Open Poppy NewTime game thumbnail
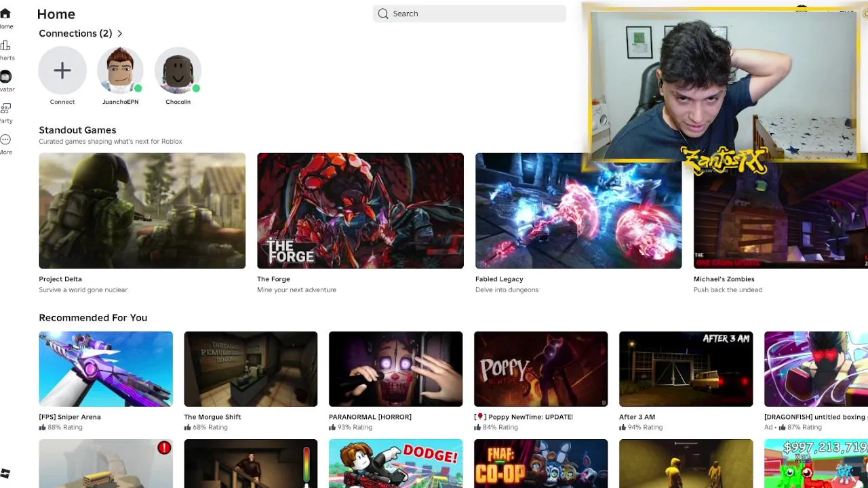Image resolution: width=868 pixels, height=488 pixels. pyautogui.click(x=540, y=369)
